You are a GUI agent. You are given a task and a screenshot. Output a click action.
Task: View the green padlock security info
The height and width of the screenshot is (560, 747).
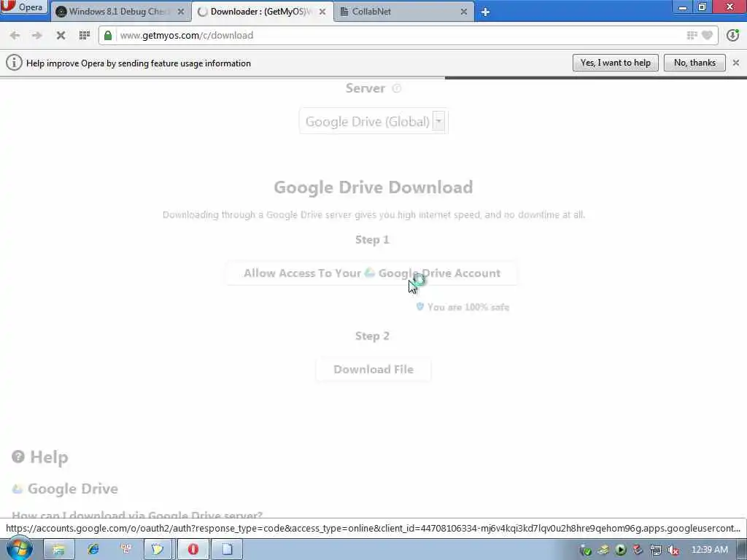(x=108, y=35)
